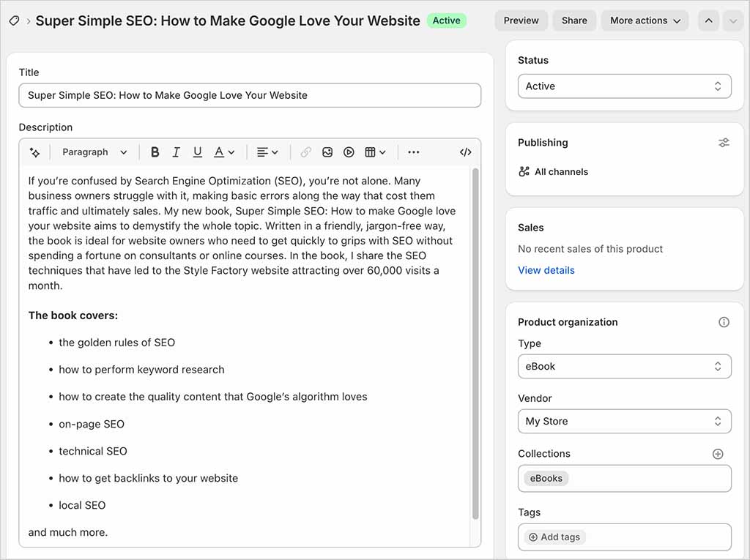The image size is (750, 560).
Task: Toggle underline formatting in description toolbar
Action: [x=197, y=152]
